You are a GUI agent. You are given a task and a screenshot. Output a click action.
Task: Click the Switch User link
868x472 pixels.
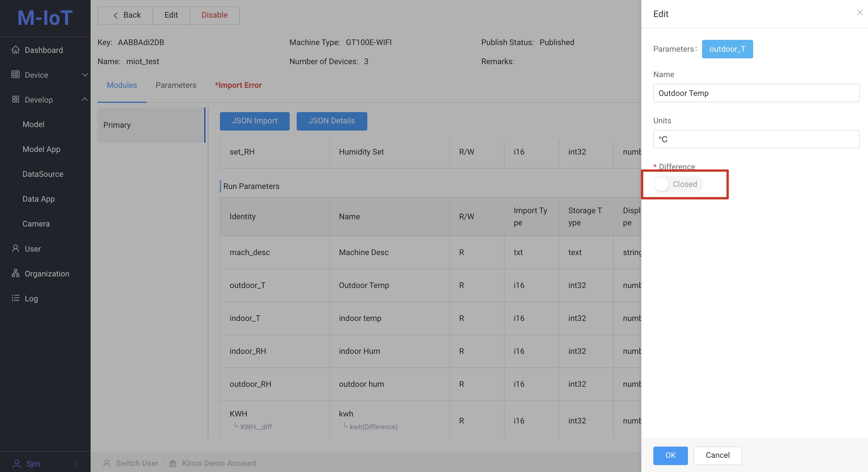click(137, 463)
